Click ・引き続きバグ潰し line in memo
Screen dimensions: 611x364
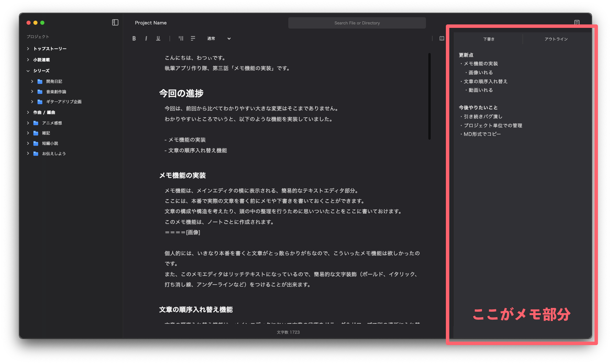point(481,117)
